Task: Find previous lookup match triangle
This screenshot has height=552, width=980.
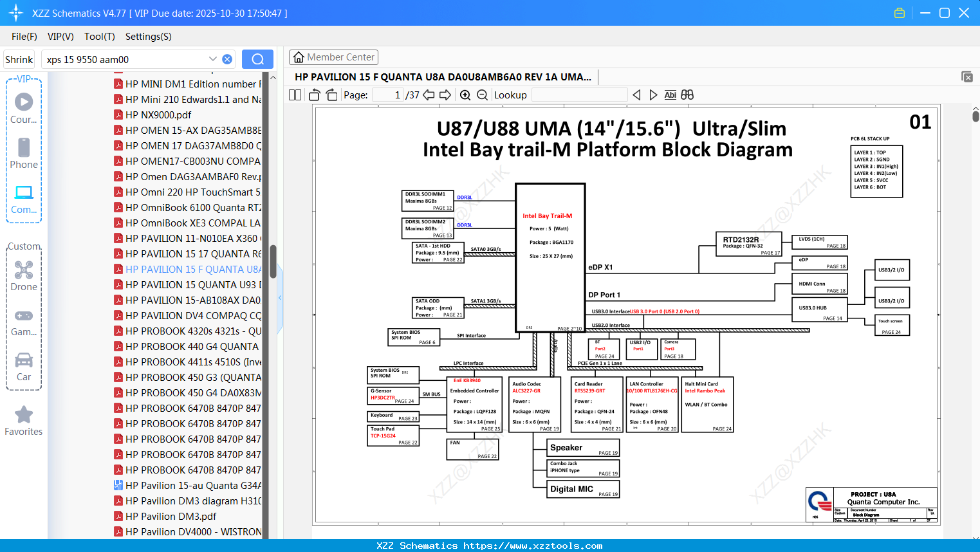Action: pyautogui.click(x=636, y=95)
